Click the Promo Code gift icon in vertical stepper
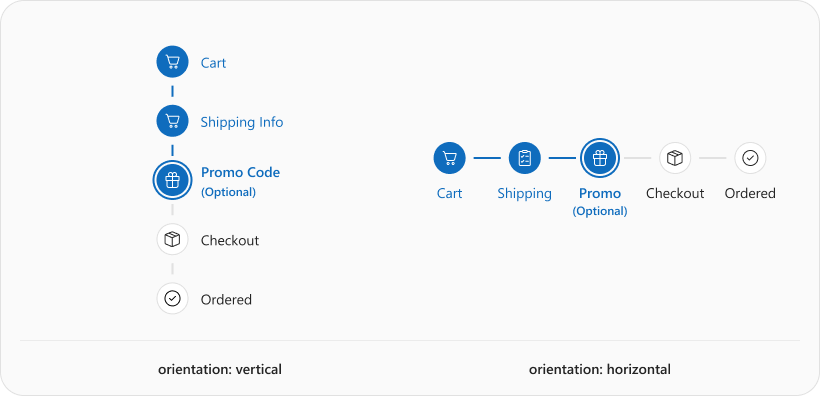The width and height of the screenshot is (820, 396). coord(172,180)
